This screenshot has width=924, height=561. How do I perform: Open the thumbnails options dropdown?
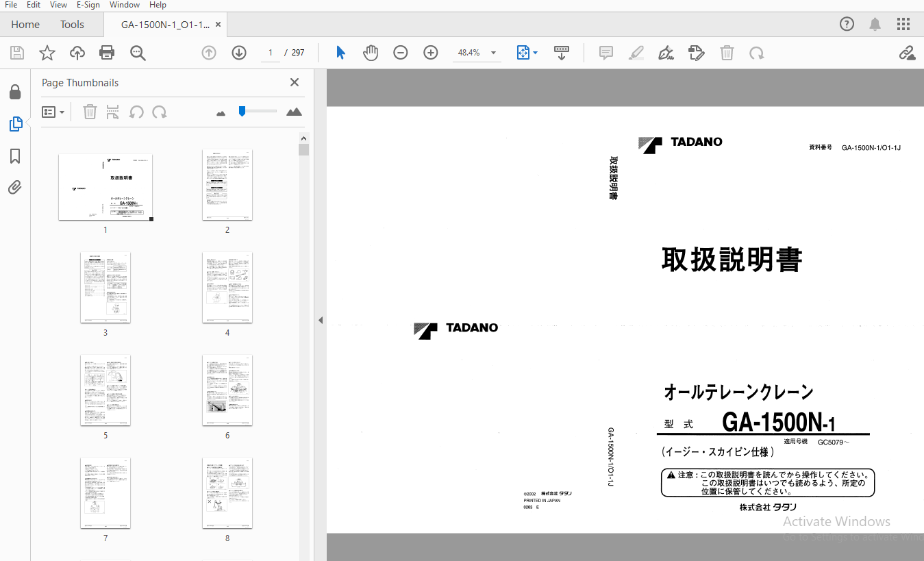(x=53, y=112)
